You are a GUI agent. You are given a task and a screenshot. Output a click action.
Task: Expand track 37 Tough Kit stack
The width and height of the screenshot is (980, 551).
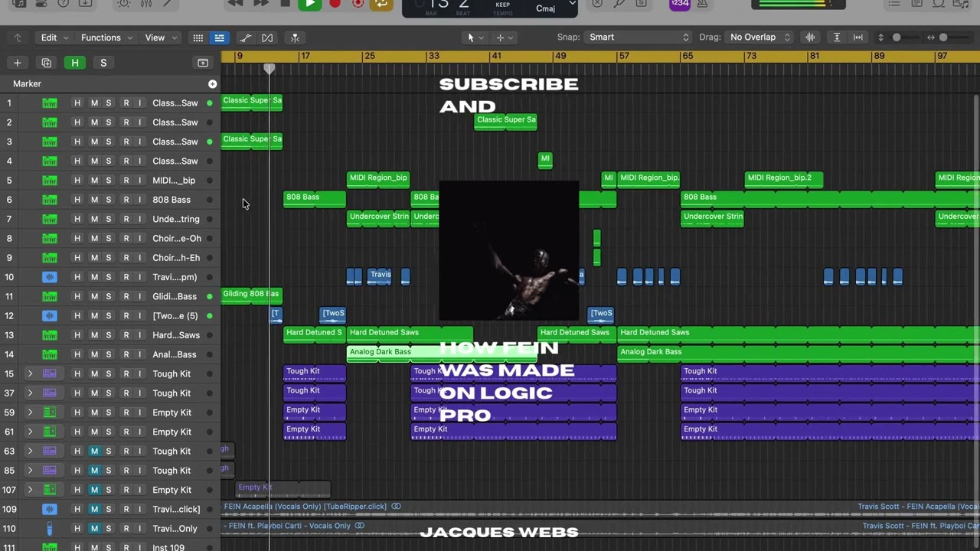(30, 393)
